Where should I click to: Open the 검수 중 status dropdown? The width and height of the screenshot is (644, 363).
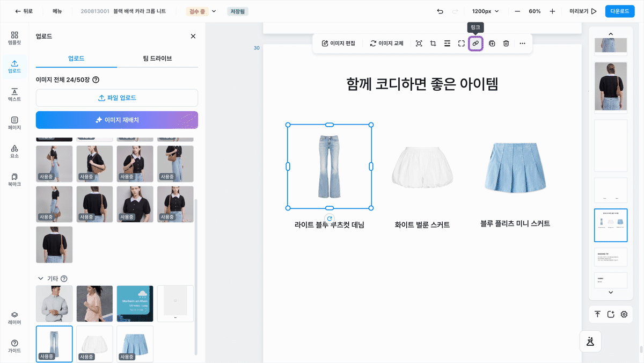coord(201,11)
